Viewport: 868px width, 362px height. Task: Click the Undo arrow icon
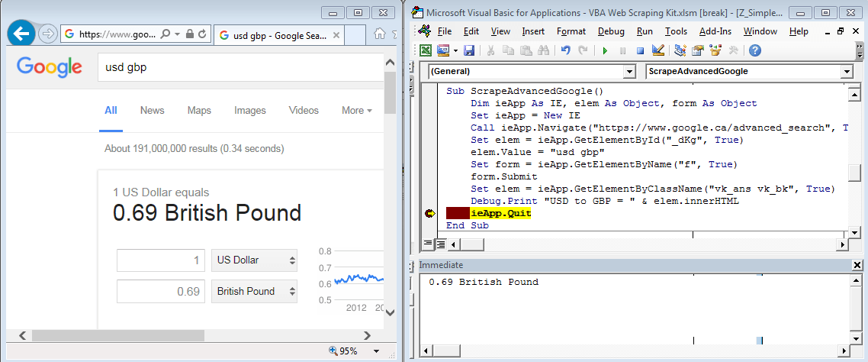(x=565, y=50)
